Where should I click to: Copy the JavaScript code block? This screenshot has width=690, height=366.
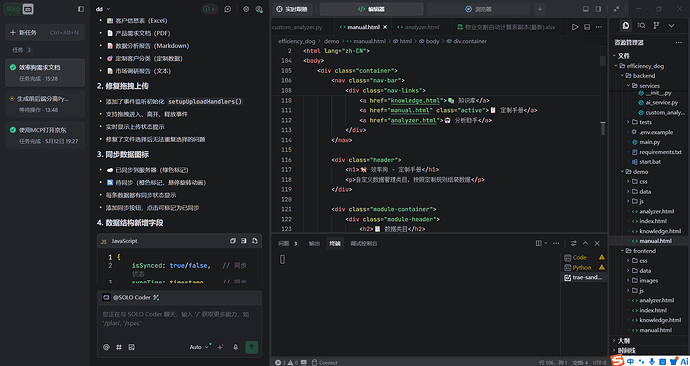[x=233, y=241]
